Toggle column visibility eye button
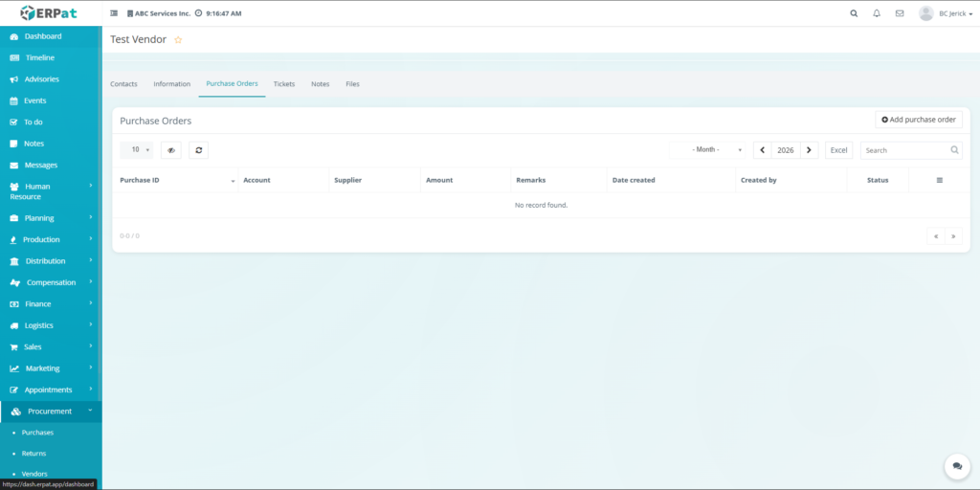980x490 pixels. click(x=170, y=150)
